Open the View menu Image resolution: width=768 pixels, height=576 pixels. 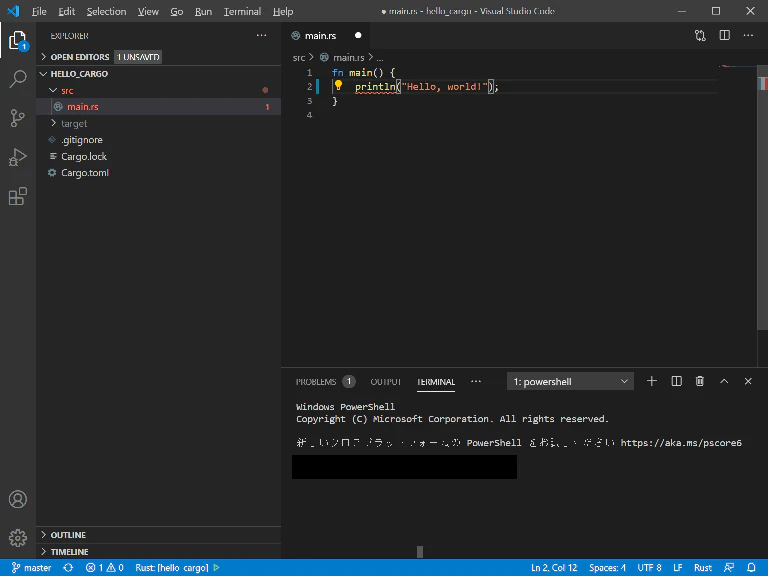click(x=148, y=11)
